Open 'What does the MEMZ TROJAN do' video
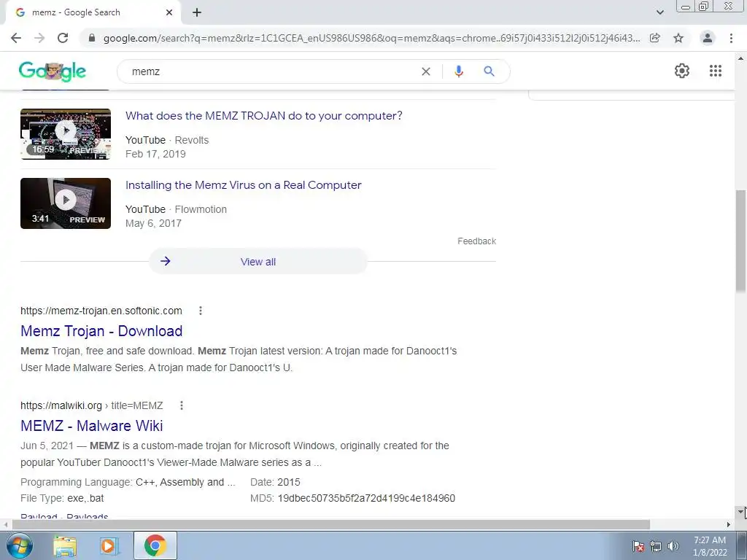Viewport: 747px width, 560px height. pos(264,116)
